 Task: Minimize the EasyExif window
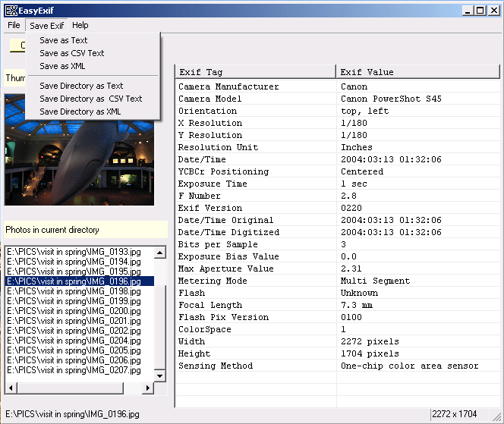468,11
